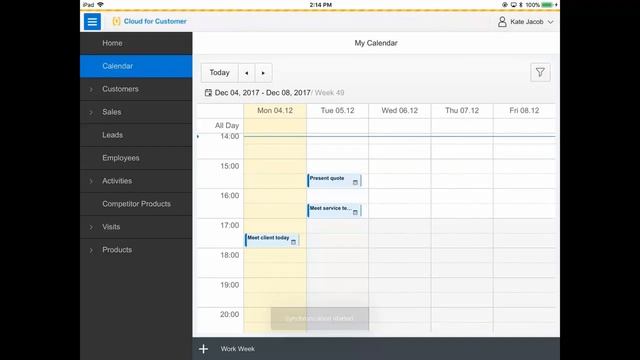Click the user profile avatar icon
Screen dimensions: 640x360
tap(502, 22)
